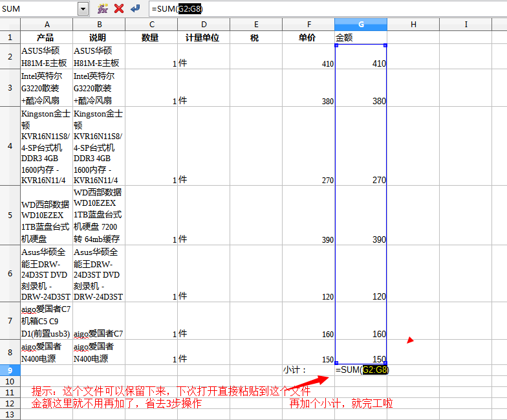This screenshot has height=420, width=507.
Task: Expand the Name Box dropdown
Action: [83, 8]
